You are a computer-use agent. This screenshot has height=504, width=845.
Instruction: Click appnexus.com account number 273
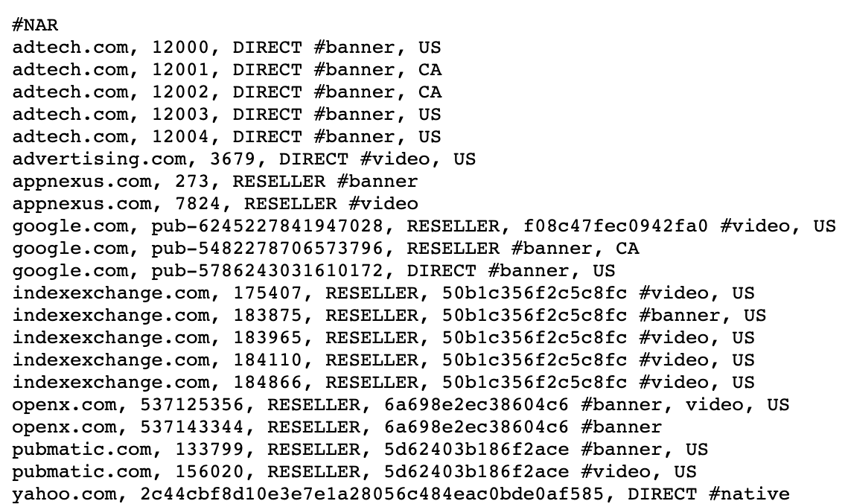192,182
